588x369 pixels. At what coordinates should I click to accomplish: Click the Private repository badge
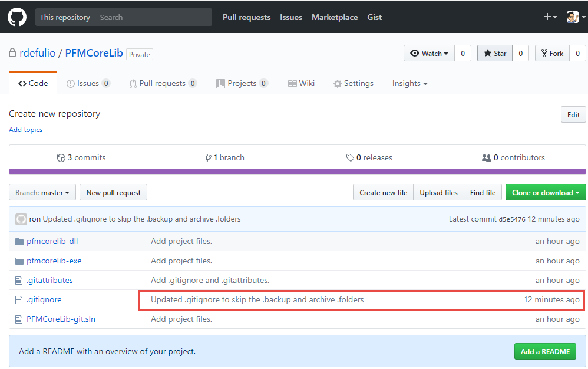coord(140,54)
